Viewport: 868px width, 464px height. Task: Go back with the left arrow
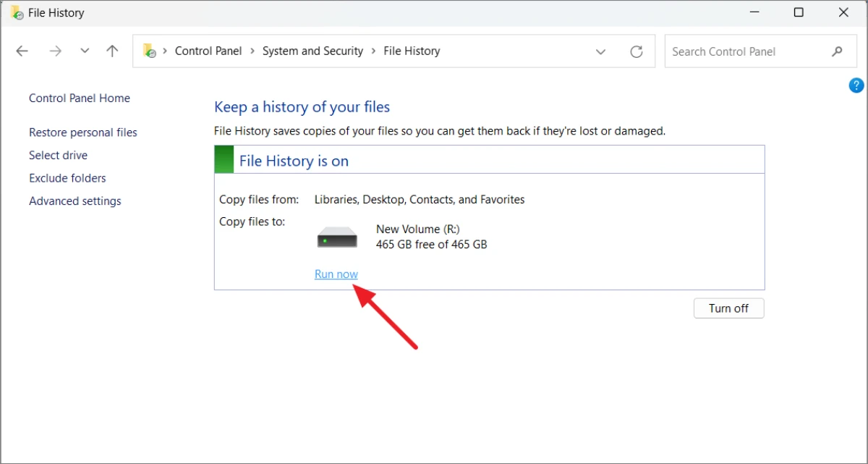click(x=22, y=51)
